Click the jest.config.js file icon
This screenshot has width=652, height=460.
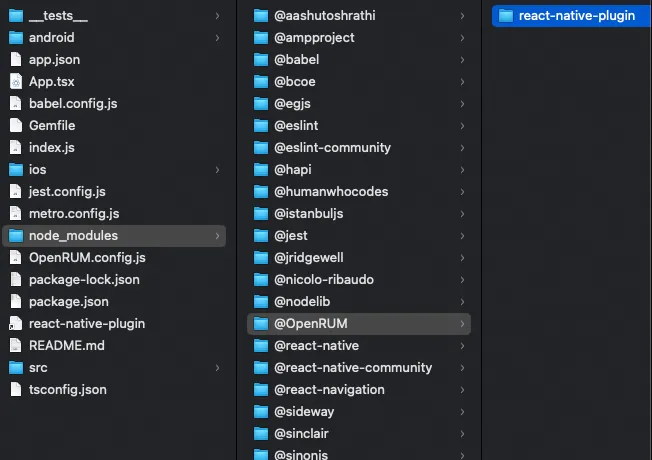point(16,192)
